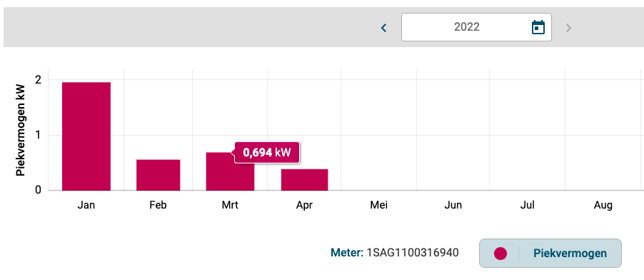Click the Mrt axis label
Viewport: 644px width, 280px height.
(230, 205)
